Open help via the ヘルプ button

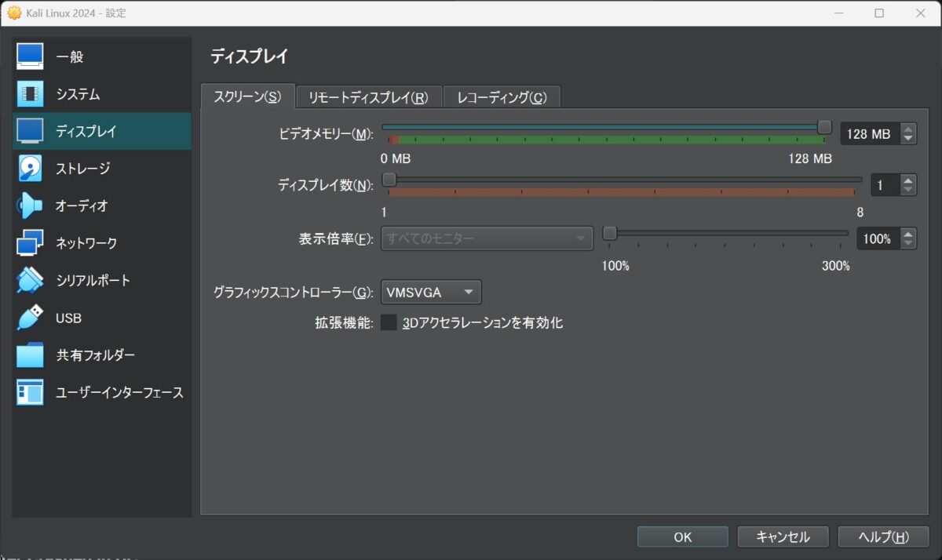pyautogui.click(x=882, y=536)
